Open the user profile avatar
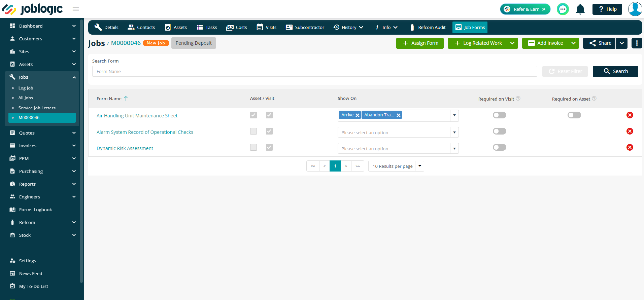This screenshot has height=300, width=644. click(635, 9)
